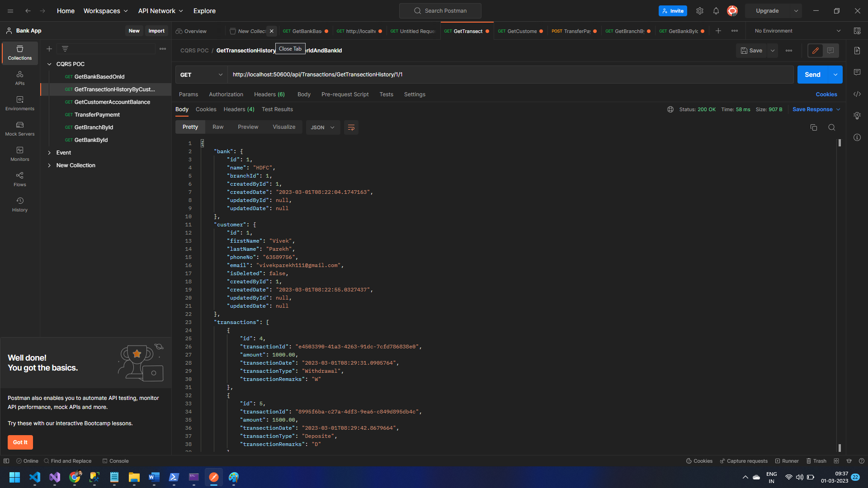Select Mock Servers from the left sidebar
Screen dimensions: 868x488
pyautogui.click(x=19, y=129)
